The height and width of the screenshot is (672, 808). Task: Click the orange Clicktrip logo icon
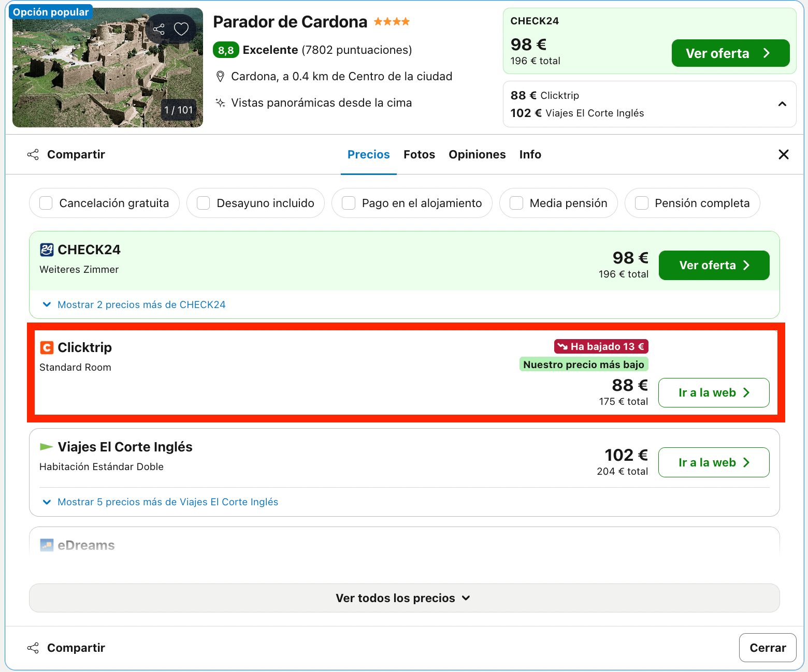(47, 347)
